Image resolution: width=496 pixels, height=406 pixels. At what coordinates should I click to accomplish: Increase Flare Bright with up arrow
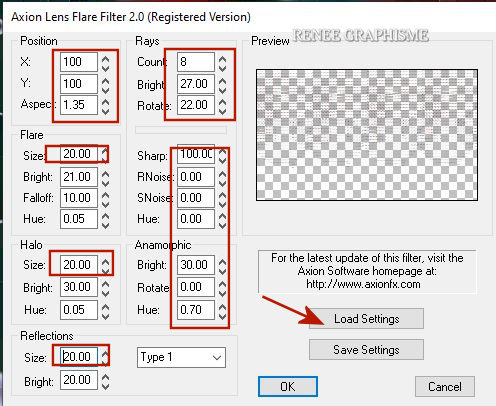[x=105, y=173]
